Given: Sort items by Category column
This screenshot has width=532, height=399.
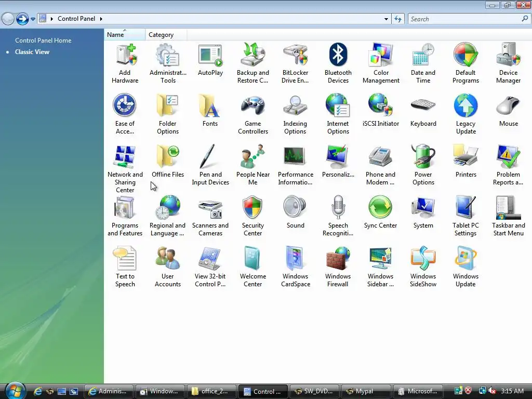Looking at the screenshot, I should [x=166, y=35].
